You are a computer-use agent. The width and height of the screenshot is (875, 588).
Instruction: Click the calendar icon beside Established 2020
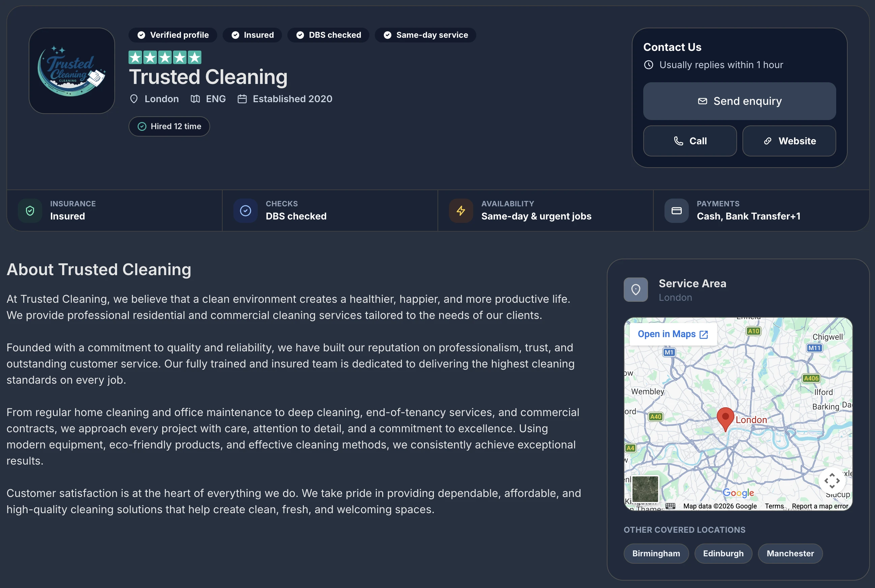click(x=243, y=99)
